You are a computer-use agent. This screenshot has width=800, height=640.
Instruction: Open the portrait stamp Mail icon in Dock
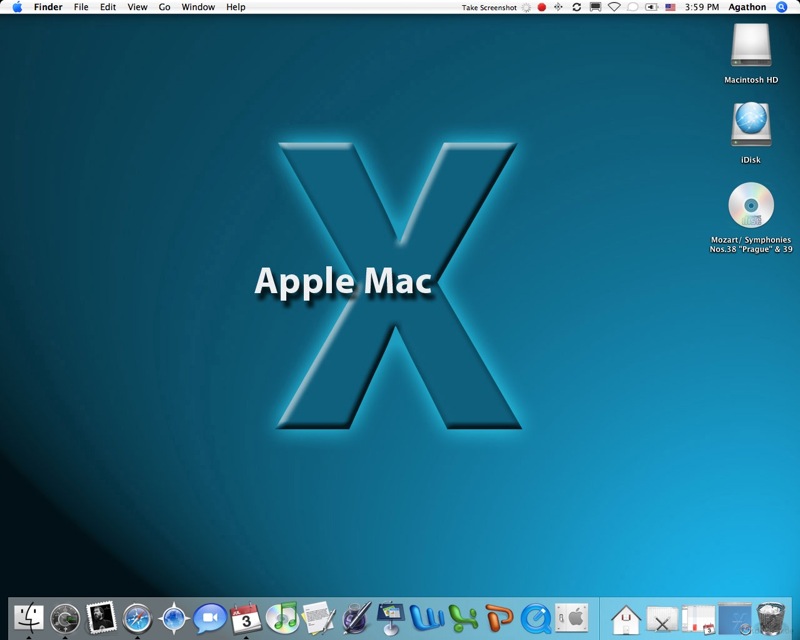pos(101,618)
